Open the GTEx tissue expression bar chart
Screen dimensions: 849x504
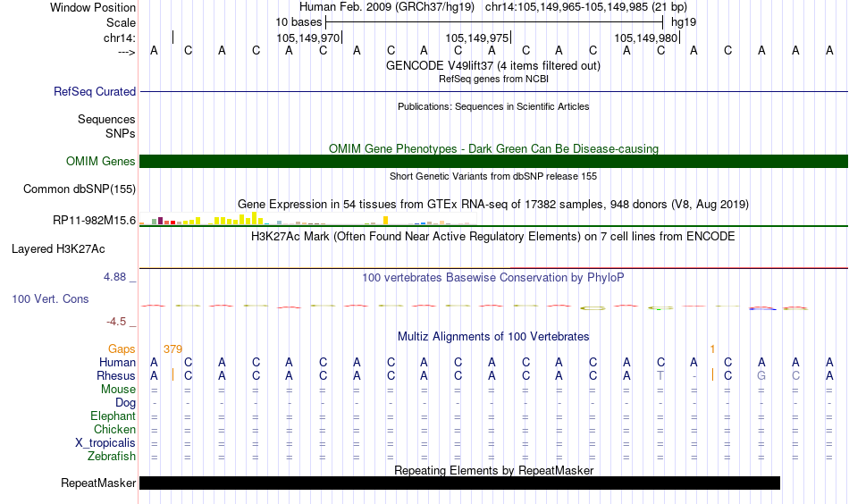(x=308, y=219)
